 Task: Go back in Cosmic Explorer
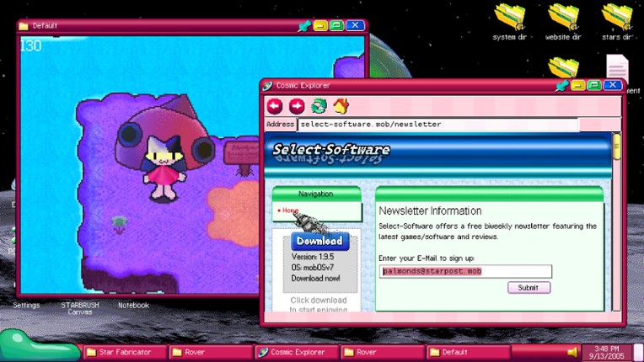coord(275,106)
